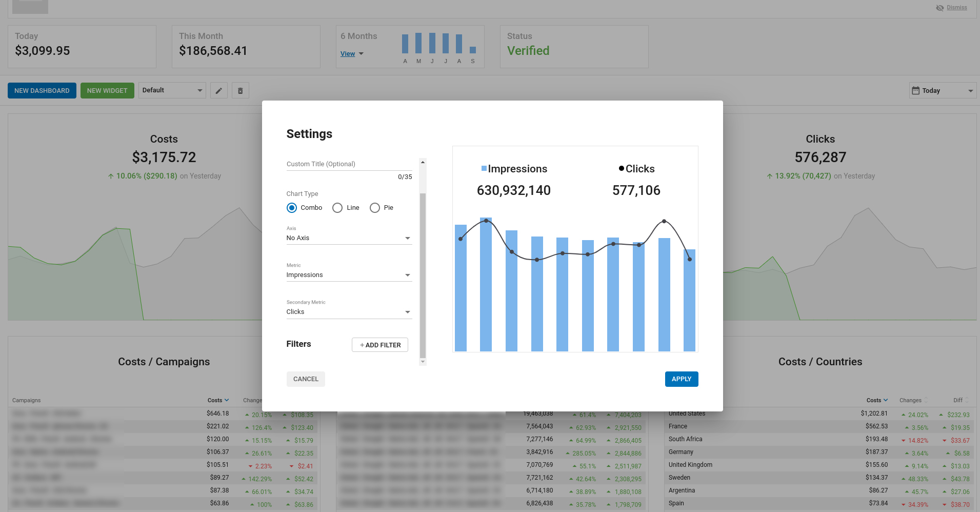
Task: Click the Campaigns column header
Action: (x=27, y=400)
